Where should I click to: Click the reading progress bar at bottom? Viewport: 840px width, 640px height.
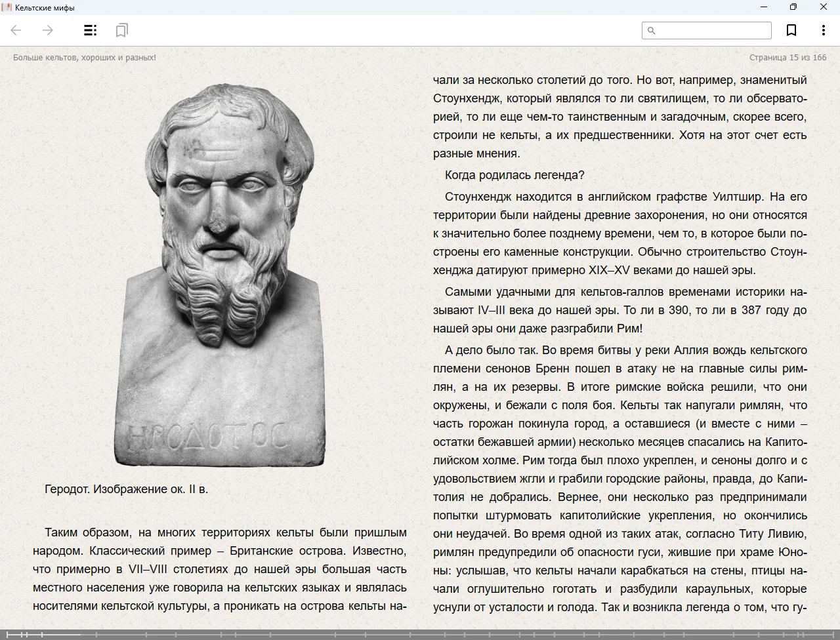pos(420,634)
